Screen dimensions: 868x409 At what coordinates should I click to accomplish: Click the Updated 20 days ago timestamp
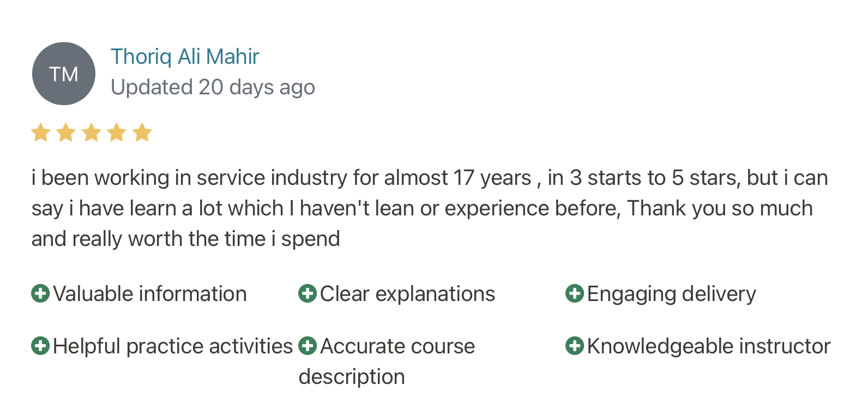click(x=213, y=87)
